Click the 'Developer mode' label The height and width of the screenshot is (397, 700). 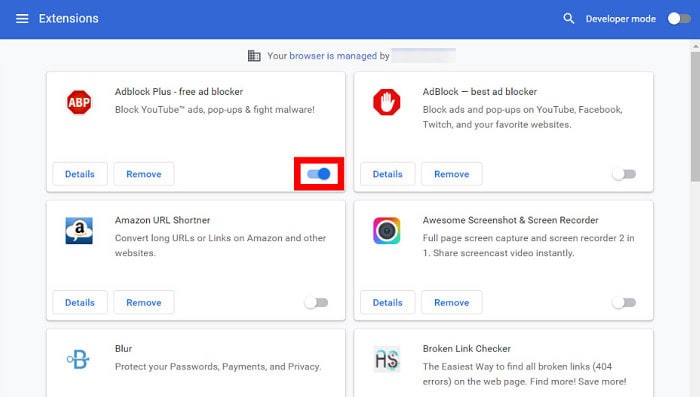coord(621,19)
